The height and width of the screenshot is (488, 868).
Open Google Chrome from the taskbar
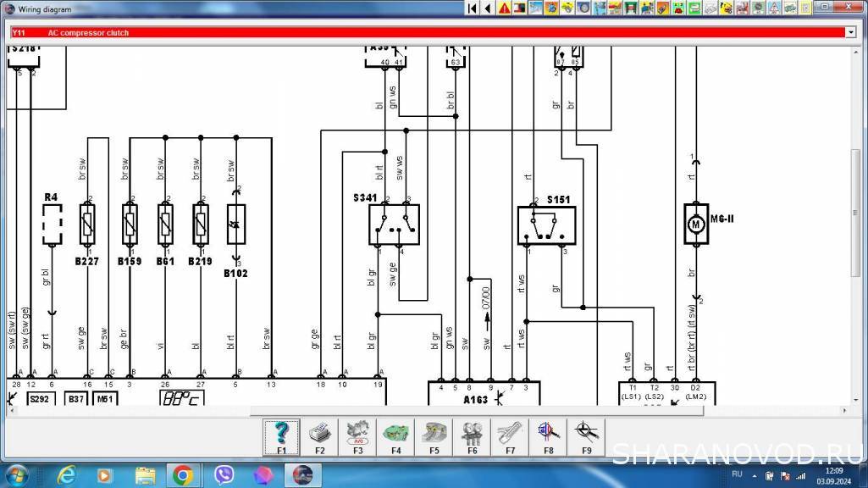(182, 474)
